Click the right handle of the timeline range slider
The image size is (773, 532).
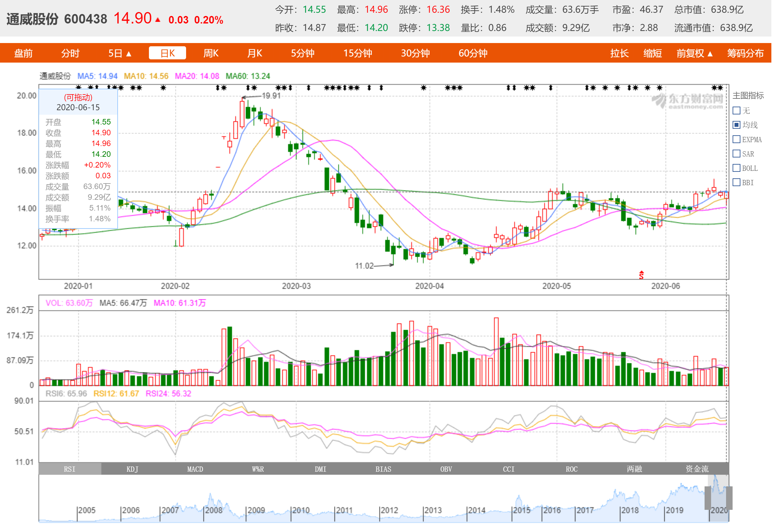tap(729, 498)
